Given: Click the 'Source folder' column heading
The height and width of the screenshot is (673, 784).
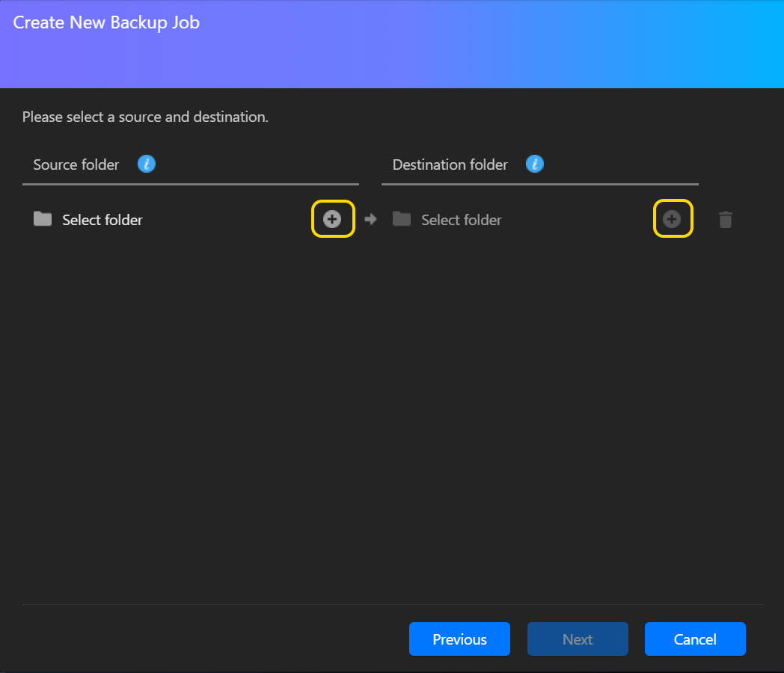Looking at the screenshot, I should click(76, 165).
